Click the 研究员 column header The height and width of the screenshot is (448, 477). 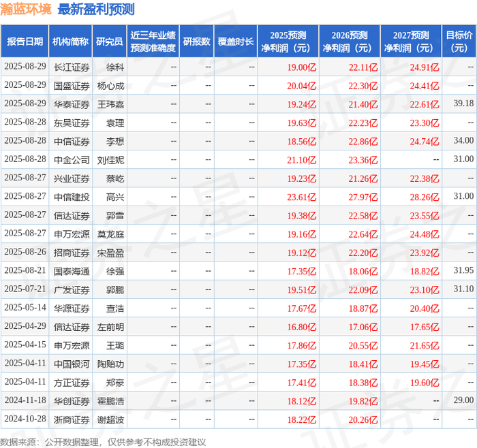coord(109,42)
